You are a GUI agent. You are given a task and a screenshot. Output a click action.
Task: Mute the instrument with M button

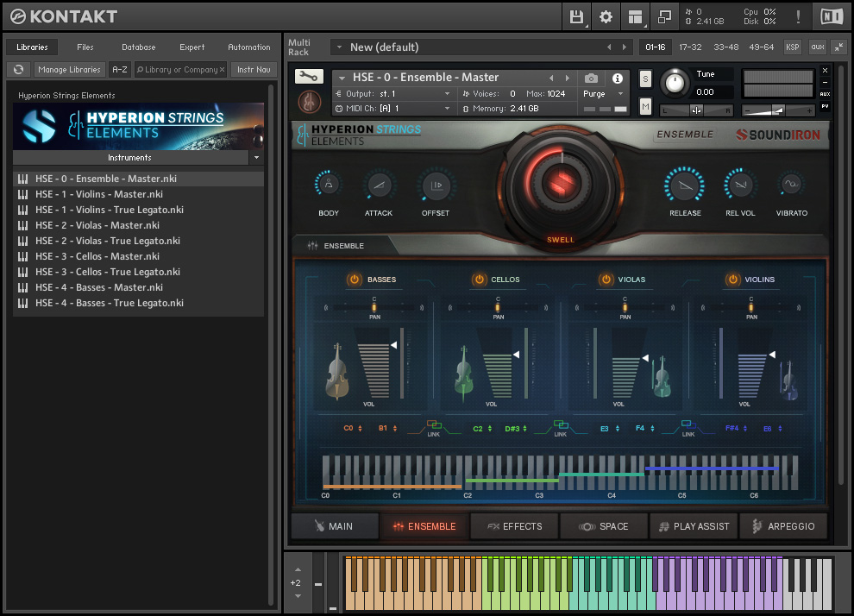tap(645, 106)
